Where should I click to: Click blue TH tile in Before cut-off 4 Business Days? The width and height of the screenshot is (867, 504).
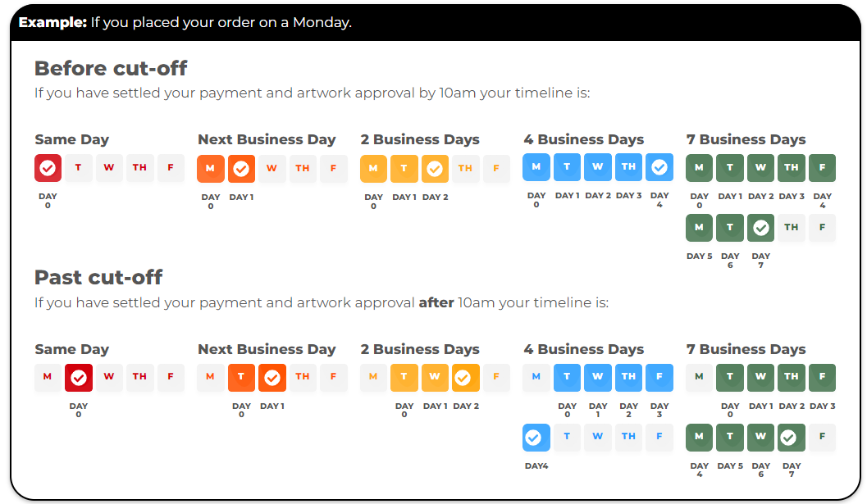click(629, 167)
